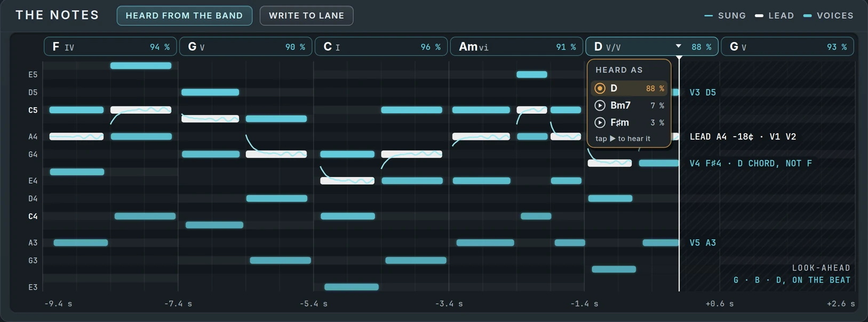868x322 pixels.
Task: Select the first G V chord block, 90 %
Action: click(x=246, y=46)
